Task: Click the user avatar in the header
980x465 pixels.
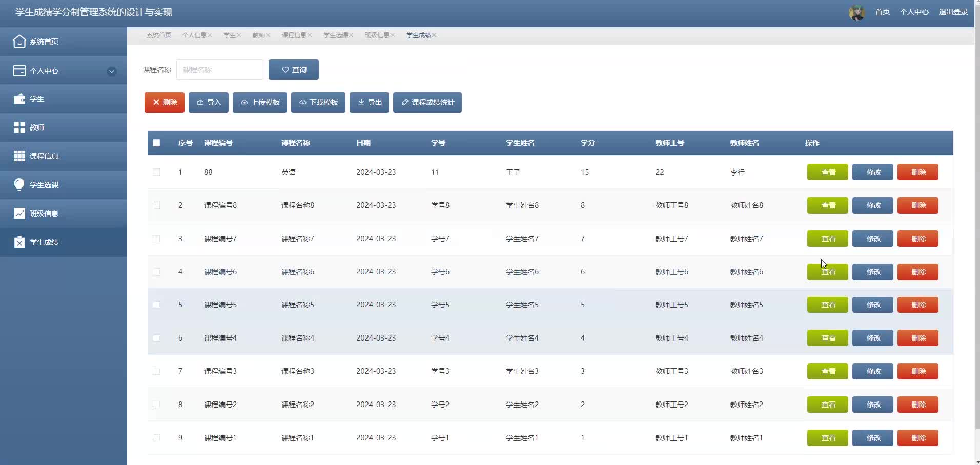Action: coord(856,12)
